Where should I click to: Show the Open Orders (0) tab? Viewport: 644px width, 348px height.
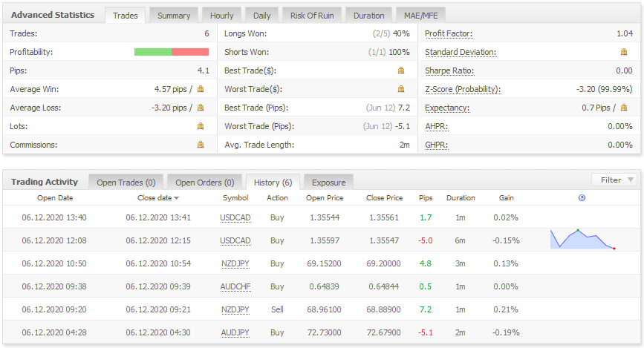[204, 183]
